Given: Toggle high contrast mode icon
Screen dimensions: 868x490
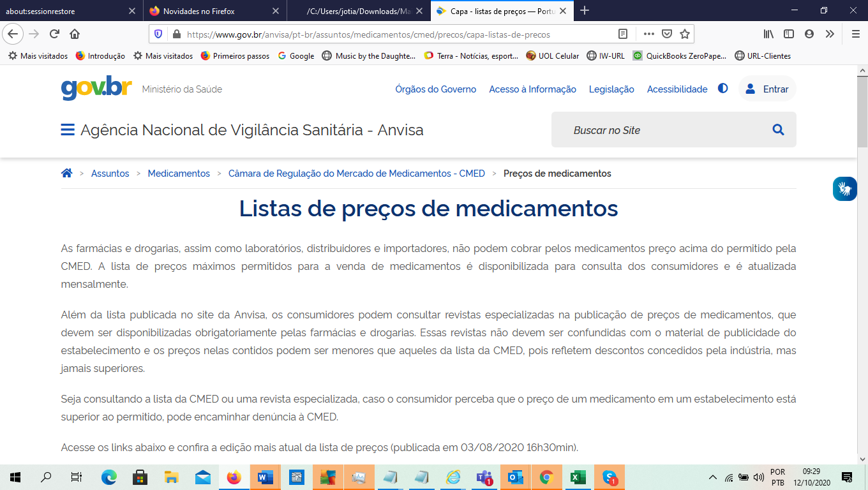Looking at the screenshot, I should (x=722, y=89).
